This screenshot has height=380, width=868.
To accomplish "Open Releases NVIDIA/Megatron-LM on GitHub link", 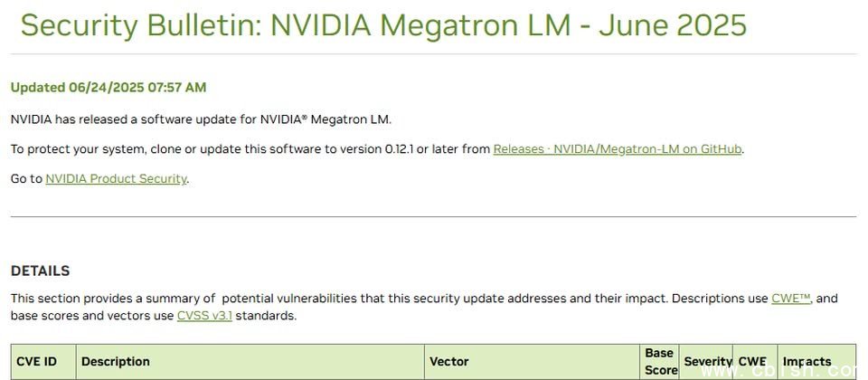I will click(x=618, y=149).
